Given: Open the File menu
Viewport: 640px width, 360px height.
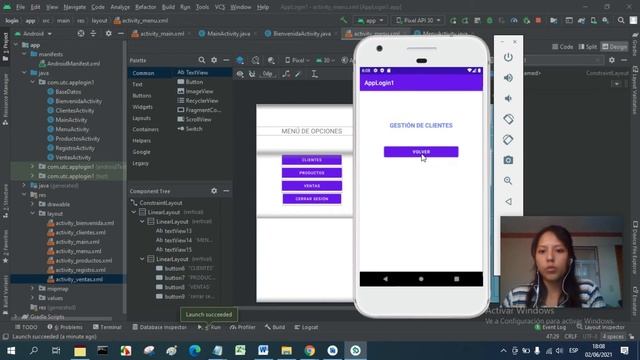Looking at the screenshot, I should pyautogui.click(x=20, y=7).
